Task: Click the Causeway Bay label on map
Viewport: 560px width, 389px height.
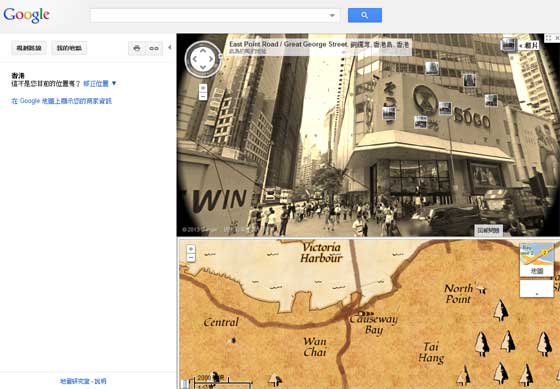Action: [x=374, y=324]
